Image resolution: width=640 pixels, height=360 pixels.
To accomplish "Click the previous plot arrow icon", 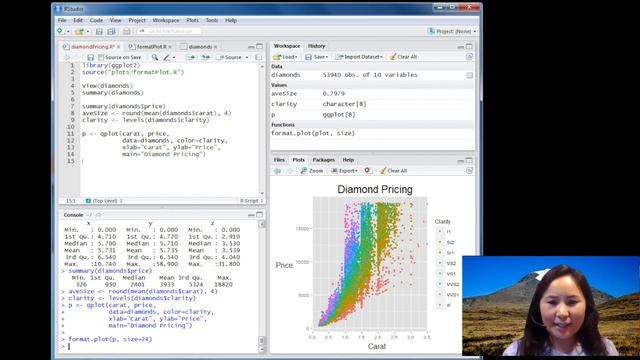I will click(277, 171).
